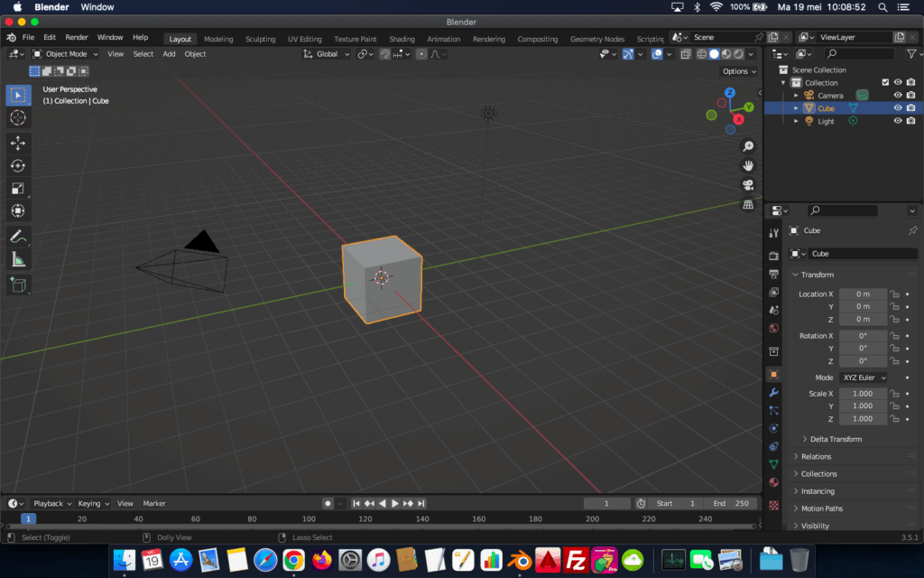Select the Move tool
Image resolution: width=924 pixels, height=578 pixels.
[18, 142]
